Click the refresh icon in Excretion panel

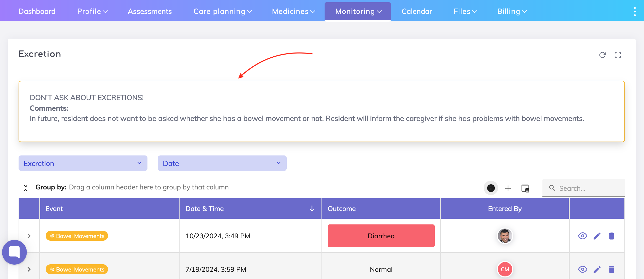(x=602, y=55)
